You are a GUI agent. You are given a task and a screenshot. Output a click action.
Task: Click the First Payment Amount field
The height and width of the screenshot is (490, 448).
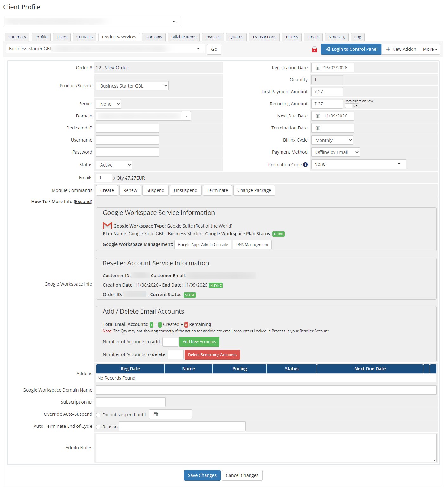pos(327,92)
